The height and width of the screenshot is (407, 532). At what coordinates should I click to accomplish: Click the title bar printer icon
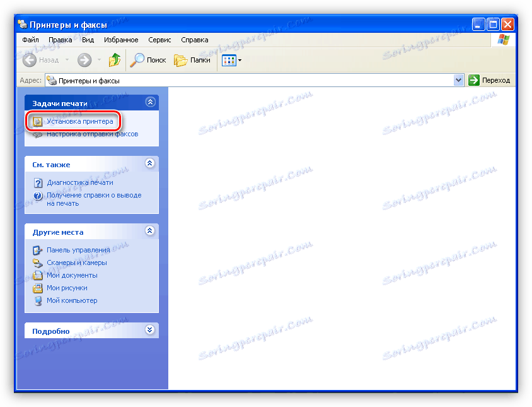click(x=23, y=24)
